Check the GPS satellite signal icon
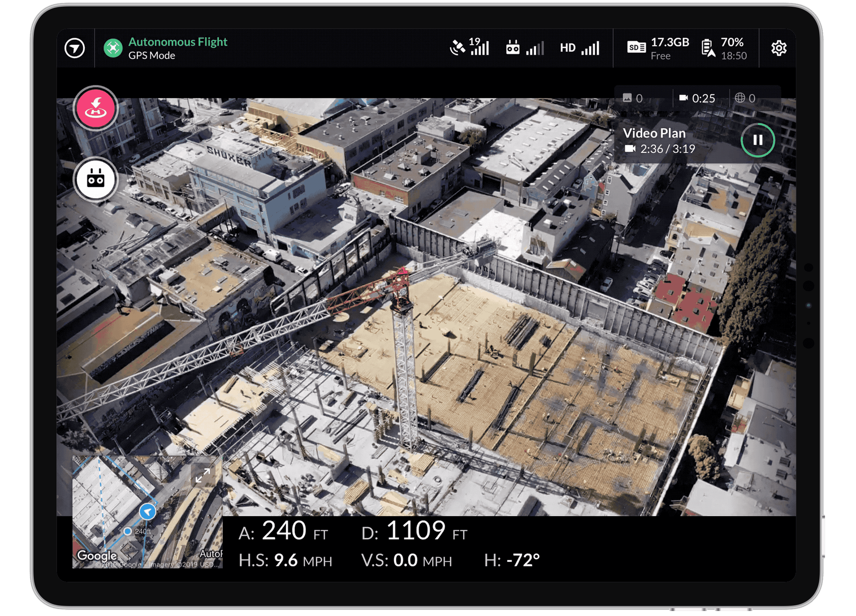This screenshot has height=616, width=856. click(x=458, y=48)
